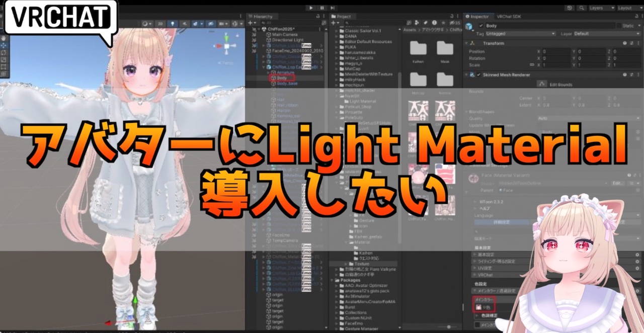Open the Create menu in the Hierarchy panel

[x=251, y=22]
